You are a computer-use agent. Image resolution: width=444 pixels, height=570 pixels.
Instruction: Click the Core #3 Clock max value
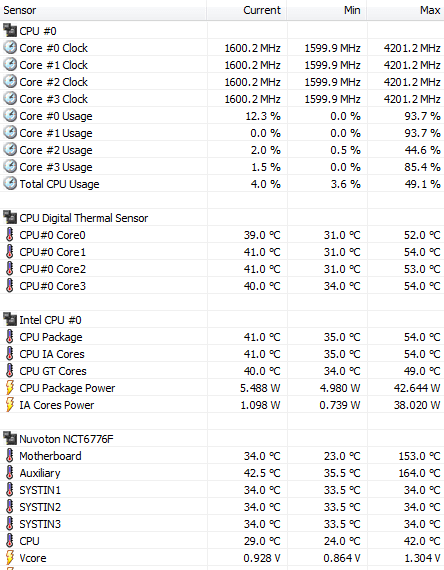(x=412, y=99)
